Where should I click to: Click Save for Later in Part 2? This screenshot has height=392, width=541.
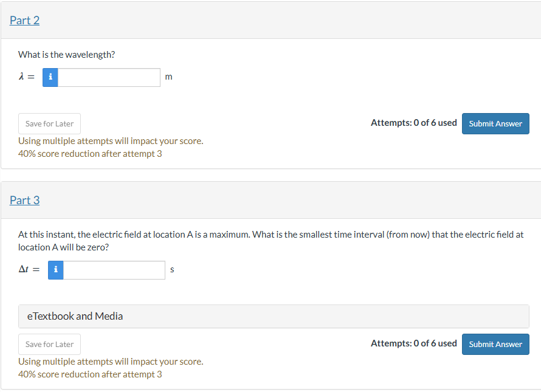49,123
